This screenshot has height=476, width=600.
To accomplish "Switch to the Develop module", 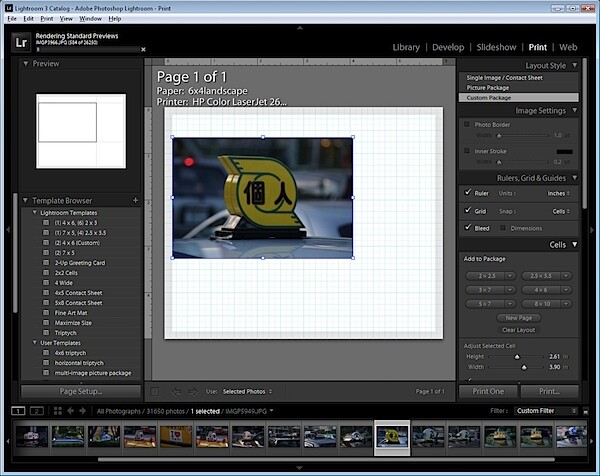I will [x=448, y=47].
